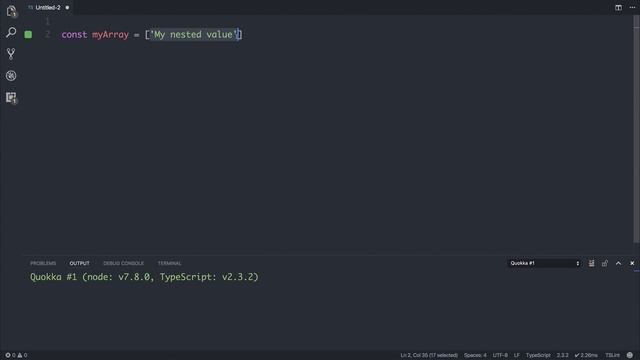The height and width of the screenshot is (360, 640).
Task: Open the Source Control view
Action: (x=11, y=53)
